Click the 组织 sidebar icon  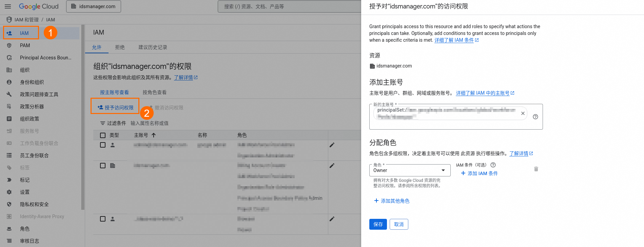tap(9, 70)
